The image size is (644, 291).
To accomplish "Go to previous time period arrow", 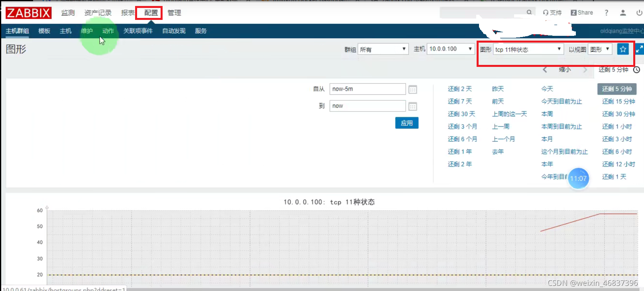I will pos(545,70).
